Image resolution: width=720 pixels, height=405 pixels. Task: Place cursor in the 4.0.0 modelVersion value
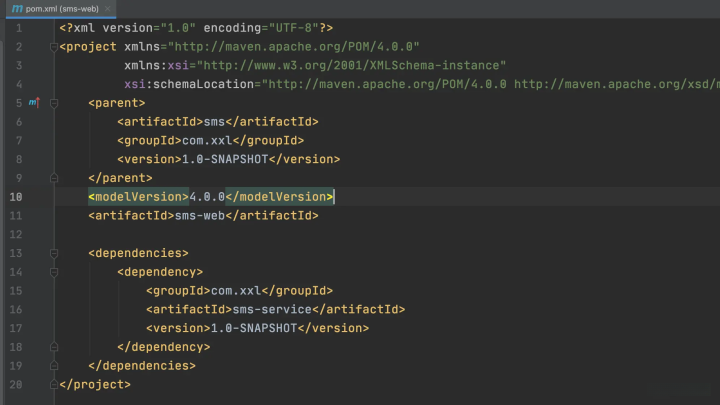tap(206, 197)
